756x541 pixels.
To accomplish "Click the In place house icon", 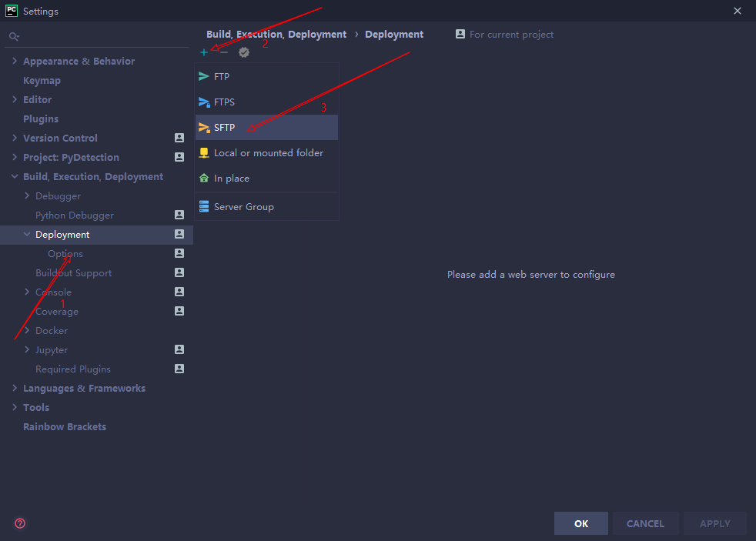I will [204, 179].
